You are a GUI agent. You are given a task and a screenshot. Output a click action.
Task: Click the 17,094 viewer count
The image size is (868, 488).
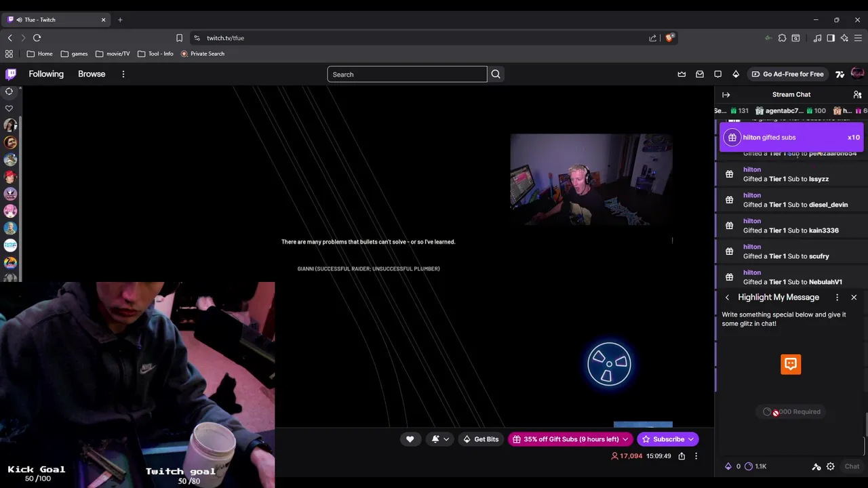click(x=627, y=456)
